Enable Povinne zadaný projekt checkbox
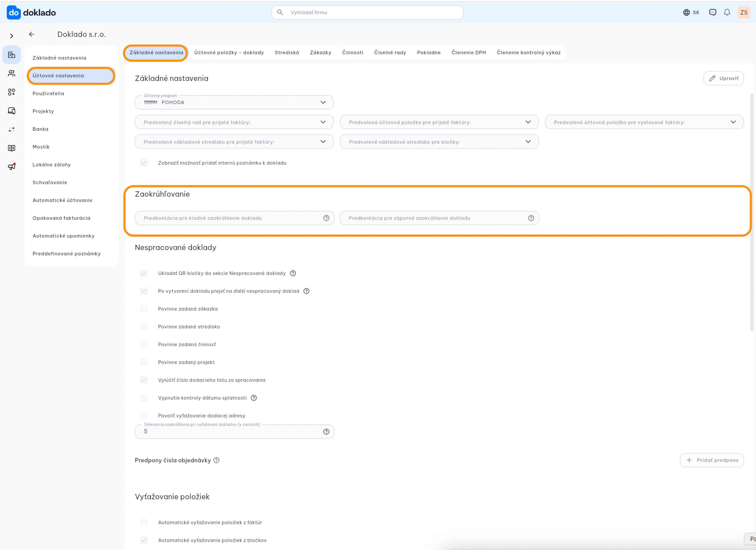This screenshot has width=756, height=550. [144, 362]
